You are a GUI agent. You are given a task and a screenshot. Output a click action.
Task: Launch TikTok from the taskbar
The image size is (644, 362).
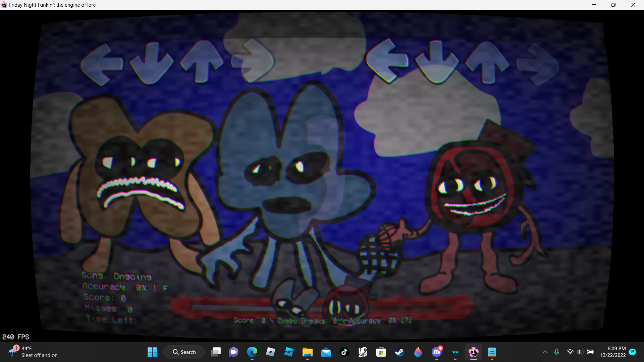tap(344, 352)
